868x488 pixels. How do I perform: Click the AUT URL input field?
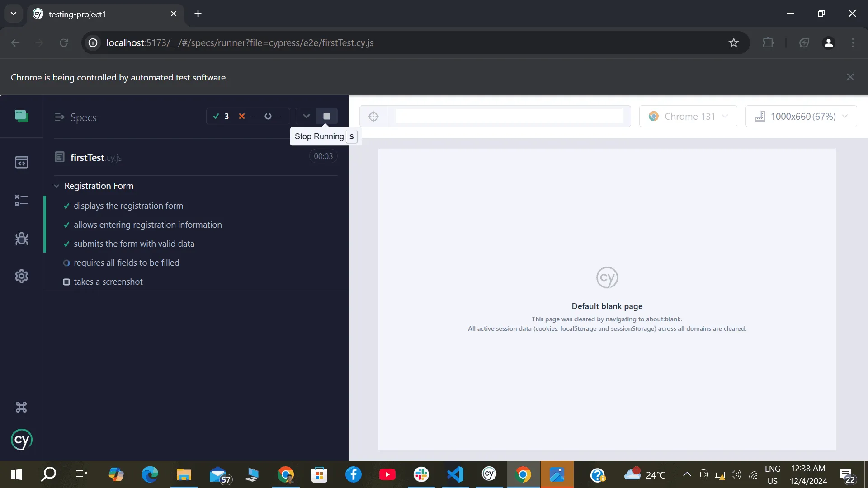click(509, 117)
